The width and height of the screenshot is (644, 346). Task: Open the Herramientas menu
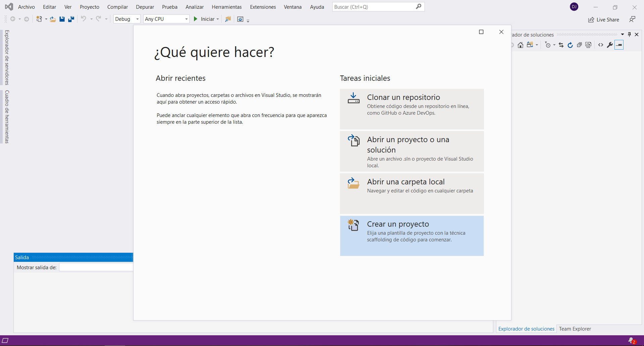click(227, 7)
